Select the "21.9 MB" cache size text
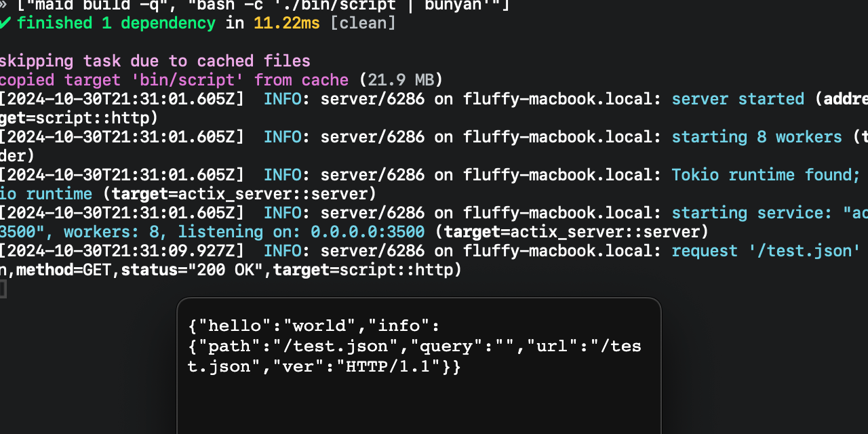Image resolution: width=868 pixels, height=434 pixels. click(401, 80)
